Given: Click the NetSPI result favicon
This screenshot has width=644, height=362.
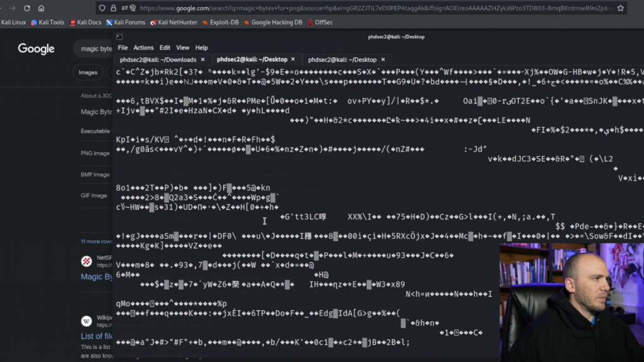Looking at the screenshot, I should tap(86, 261).
